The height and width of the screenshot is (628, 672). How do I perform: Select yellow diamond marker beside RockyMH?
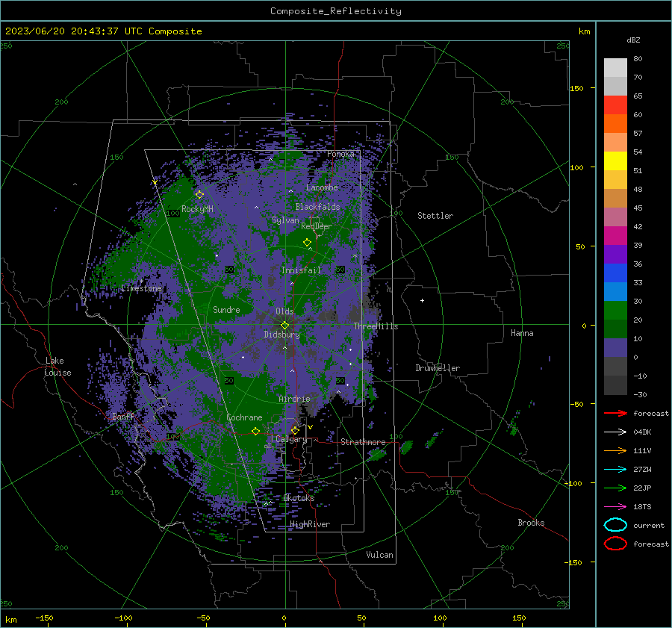pyautogui.click(x=199, y=195)
